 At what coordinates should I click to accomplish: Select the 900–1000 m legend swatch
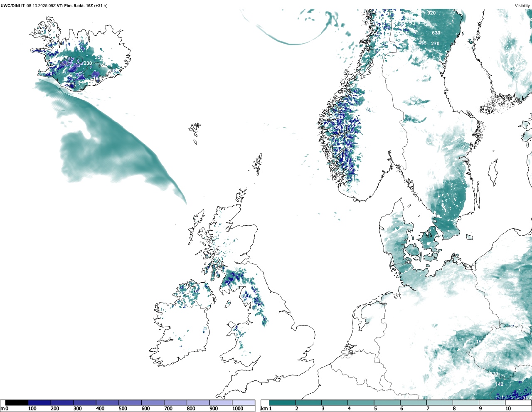pos(220,402)
